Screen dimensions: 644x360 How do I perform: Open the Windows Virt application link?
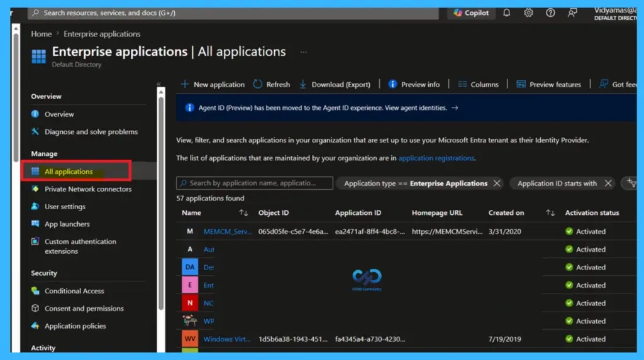click(x=227, y=339)
